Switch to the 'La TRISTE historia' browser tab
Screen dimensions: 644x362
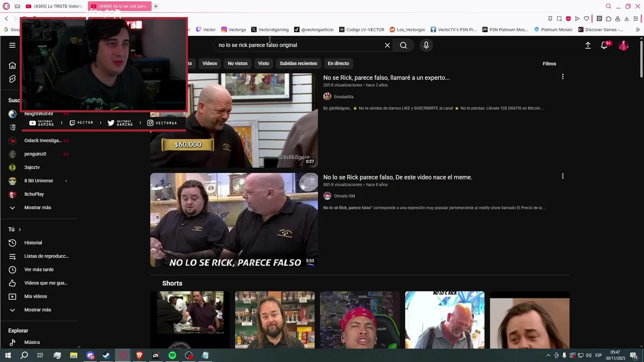click(54, 6)
